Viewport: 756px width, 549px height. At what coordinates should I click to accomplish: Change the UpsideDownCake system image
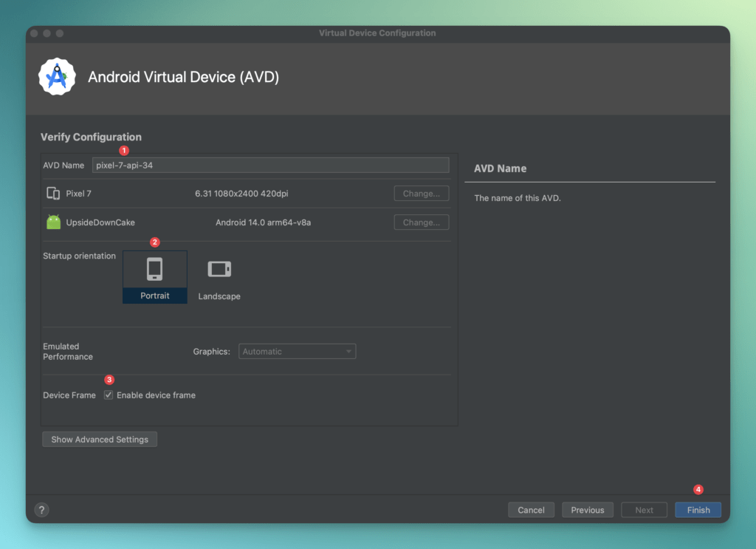pos(422,222)
